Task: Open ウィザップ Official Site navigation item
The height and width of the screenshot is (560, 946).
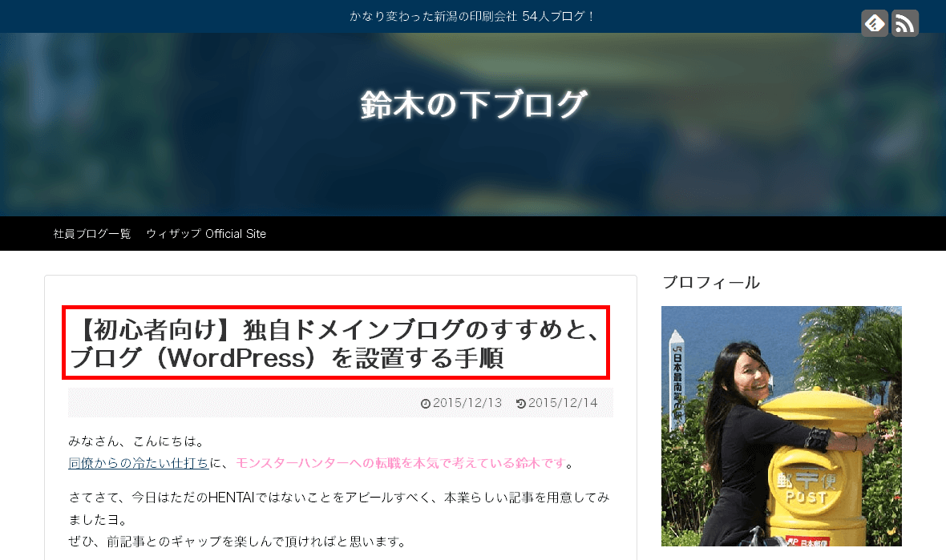Action: click(x=206, y=233)
